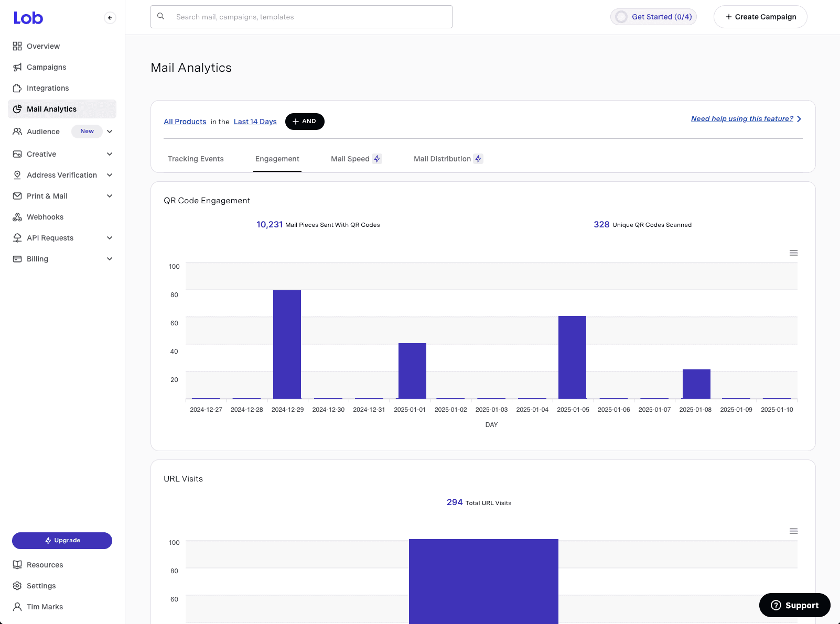Click the large URL Visits bar
Image resolution: width=840 pixels, height=624 pixels.
483,582
